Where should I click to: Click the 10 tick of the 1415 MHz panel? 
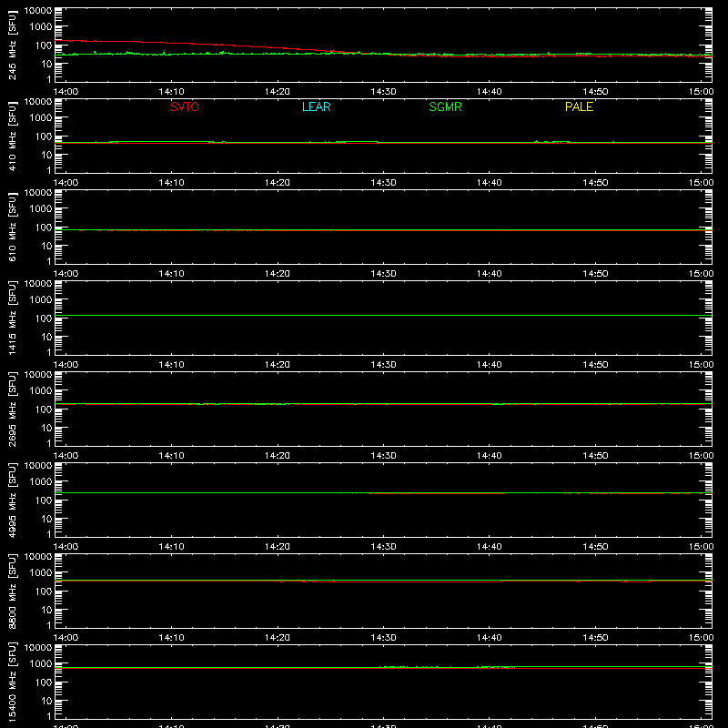pos(47,337)
